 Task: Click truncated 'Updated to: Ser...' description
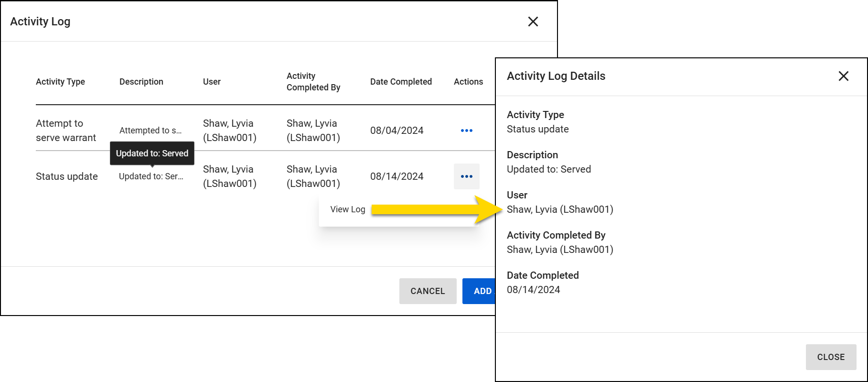[x=151, y=176]
